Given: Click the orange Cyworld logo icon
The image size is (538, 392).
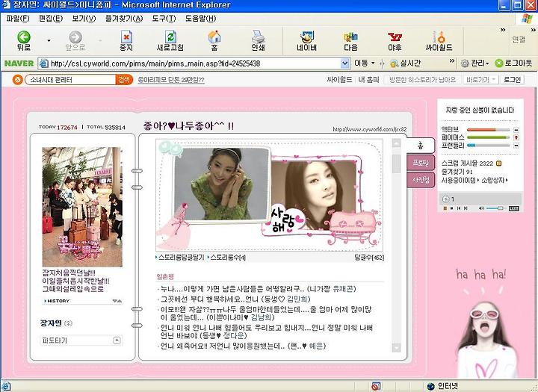Looking at the screenshot, I should click(17, 80).
